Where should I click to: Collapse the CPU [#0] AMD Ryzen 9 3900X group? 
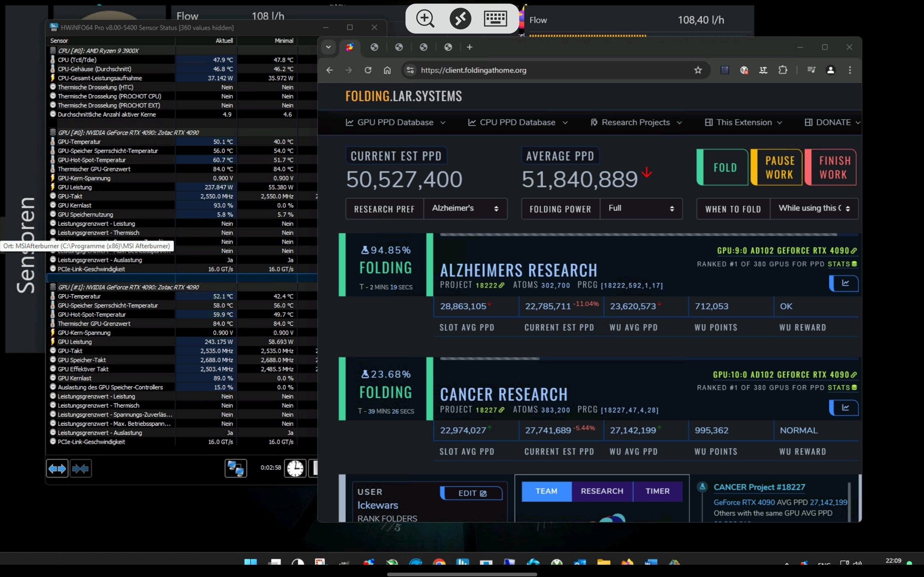point(53,51)
